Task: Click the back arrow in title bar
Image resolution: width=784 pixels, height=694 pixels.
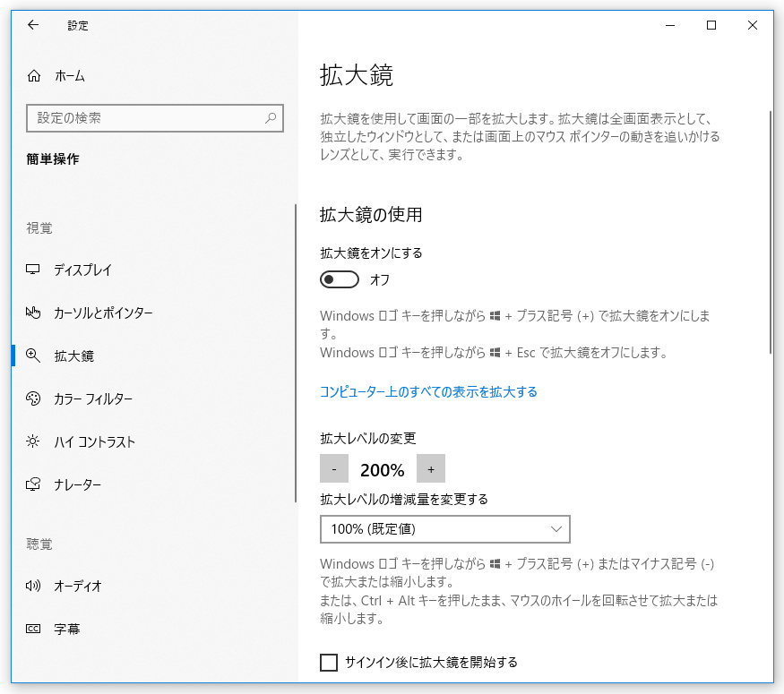Action: click(33, 25)
